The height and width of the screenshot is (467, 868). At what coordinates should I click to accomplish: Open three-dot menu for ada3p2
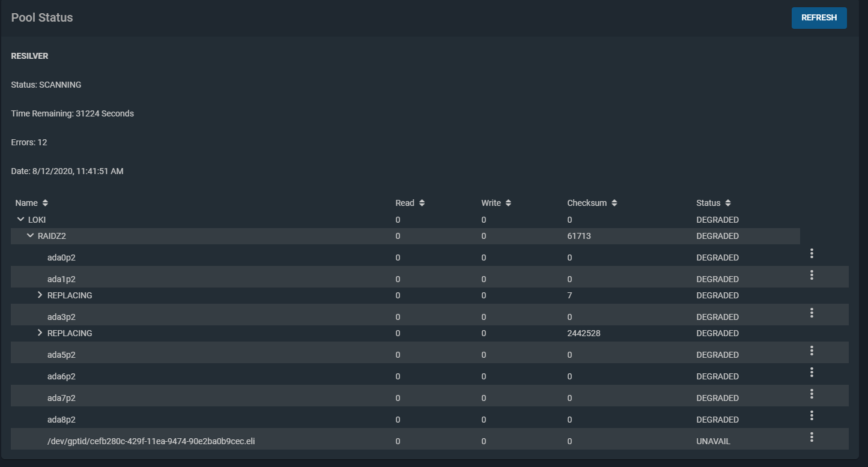[812, 313]
